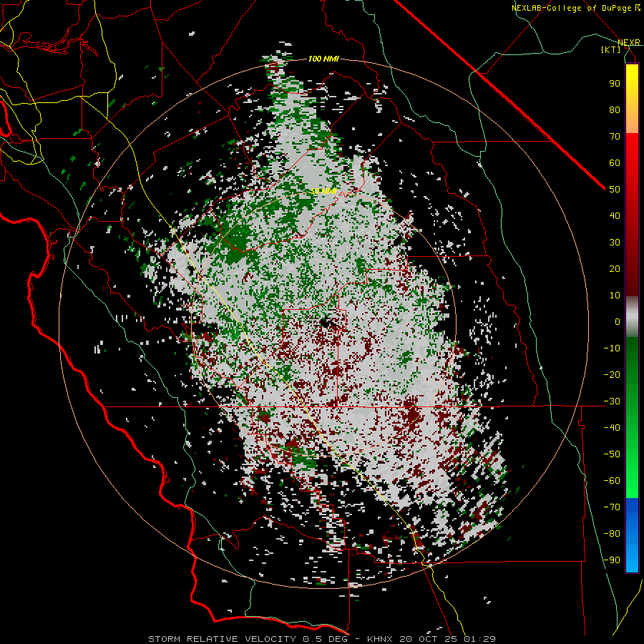Click the -60 value on the color scale
Viewport: 644px width, 644px height.
(x=612, y=481)
